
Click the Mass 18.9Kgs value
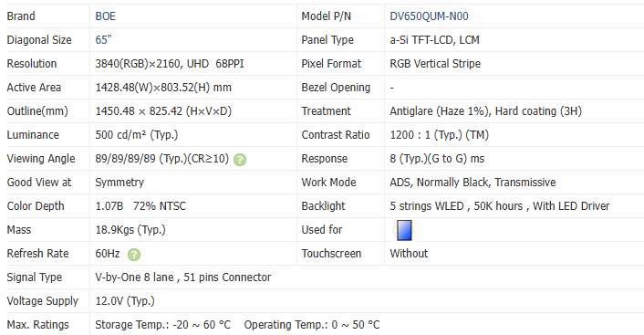pyautogui.click(x=130, y=230)
